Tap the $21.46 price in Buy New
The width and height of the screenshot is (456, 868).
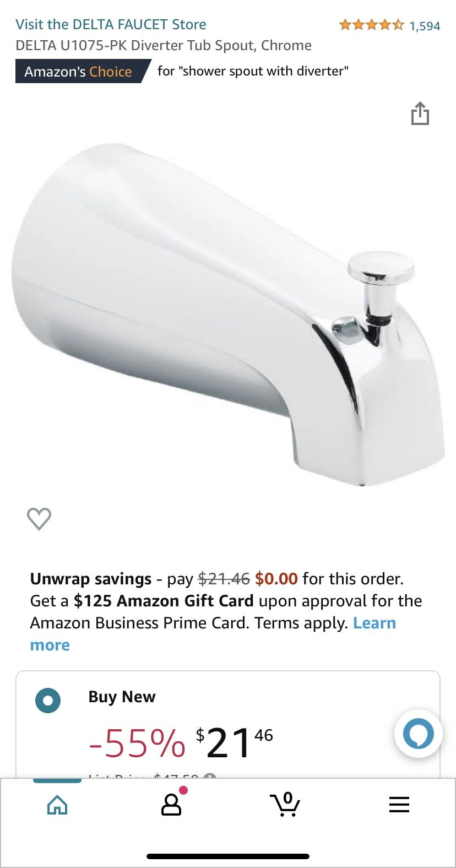point(234,742)
